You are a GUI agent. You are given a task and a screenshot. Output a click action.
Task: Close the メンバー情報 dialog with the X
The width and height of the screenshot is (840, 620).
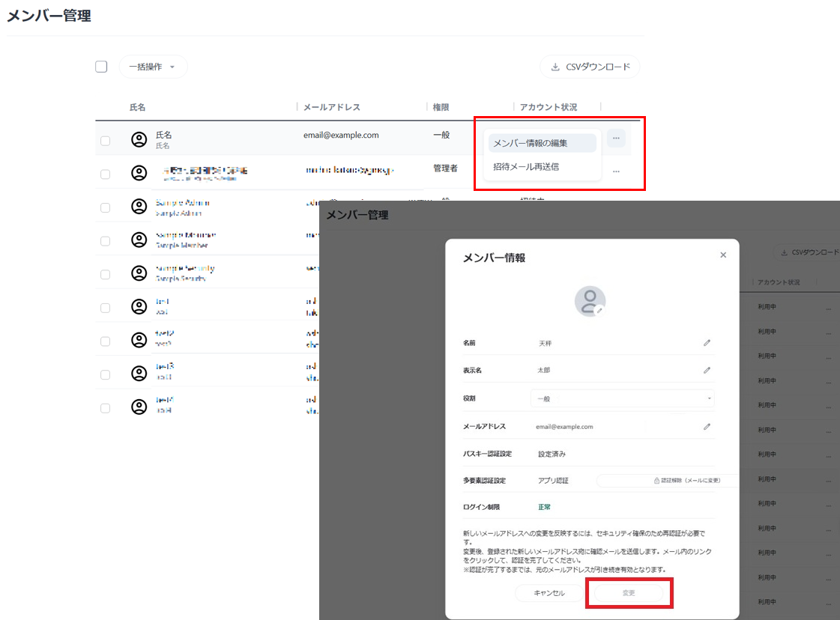722,255
